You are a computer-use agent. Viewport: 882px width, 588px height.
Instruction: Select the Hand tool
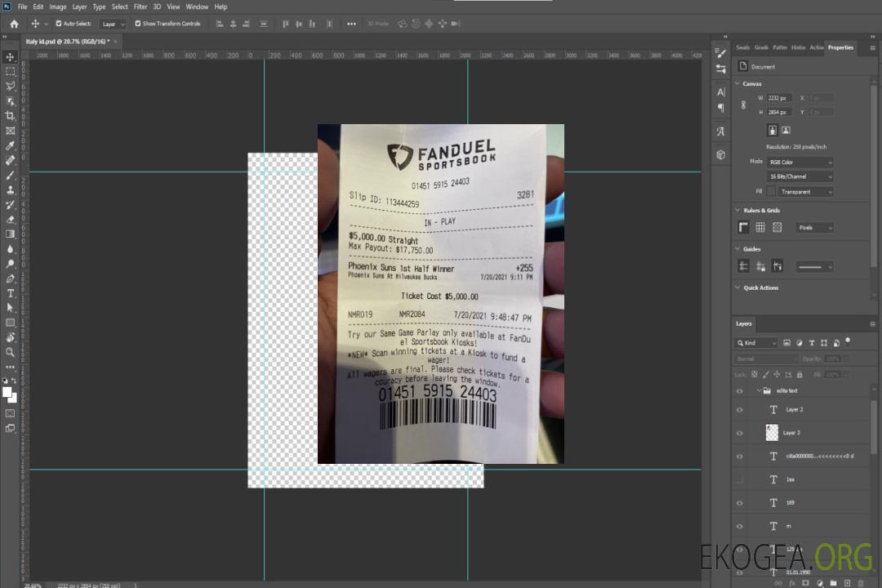coord(10,337)
